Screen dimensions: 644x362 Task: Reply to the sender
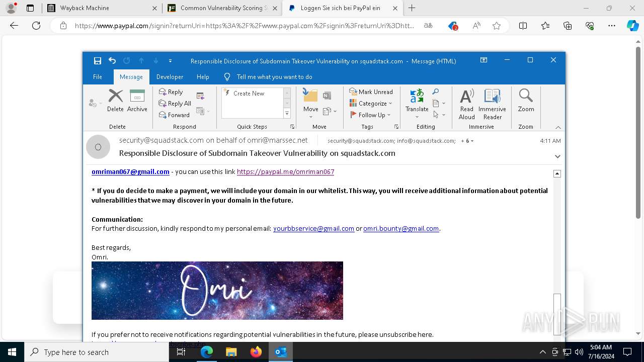click(x=171, y=92)
